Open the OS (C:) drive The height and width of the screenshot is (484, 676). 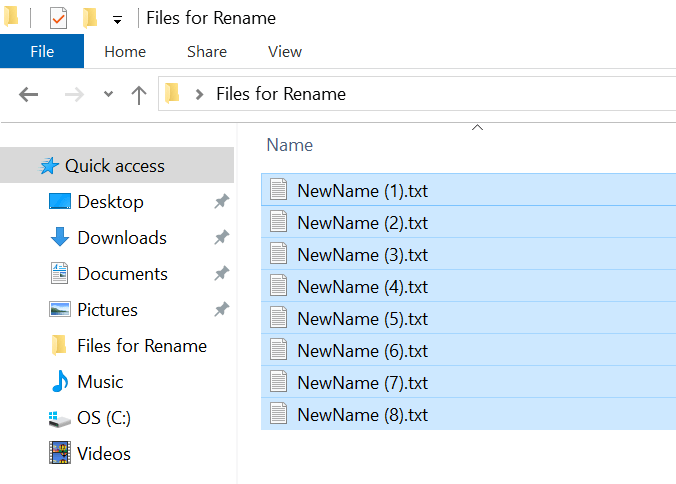(103, 418)
